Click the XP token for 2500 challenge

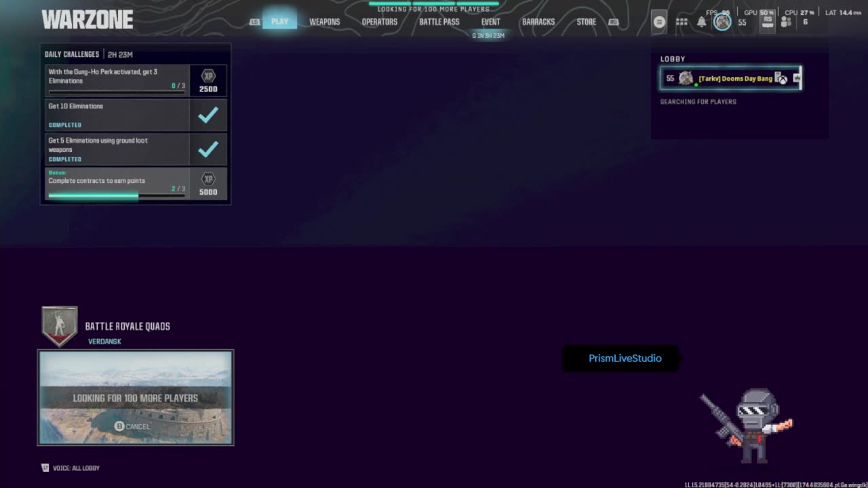[x=208, y=76]
